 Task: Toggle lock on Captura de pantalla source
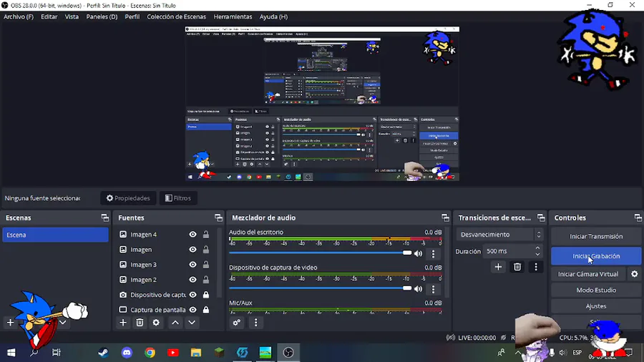[x=206, y=310]
